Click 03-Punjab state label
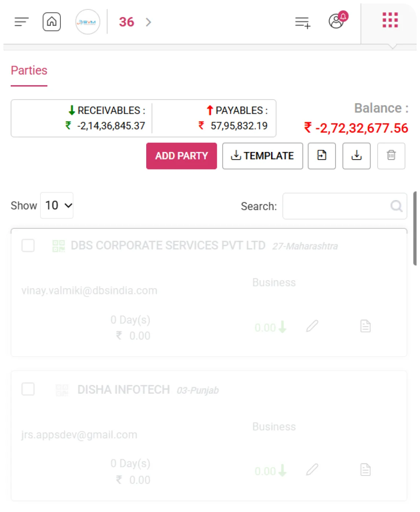 [x=198, y=390]
